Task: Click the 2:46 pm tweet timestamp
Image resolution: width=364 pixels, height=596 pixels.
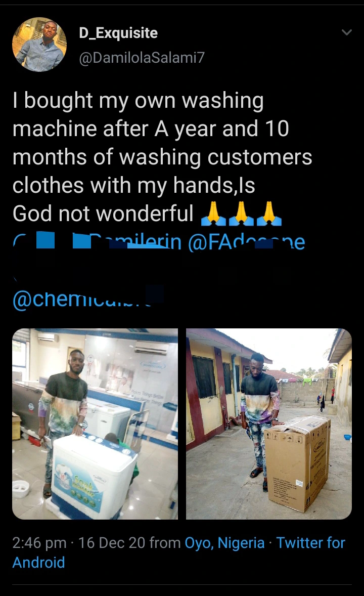Action: click(39, 543)
